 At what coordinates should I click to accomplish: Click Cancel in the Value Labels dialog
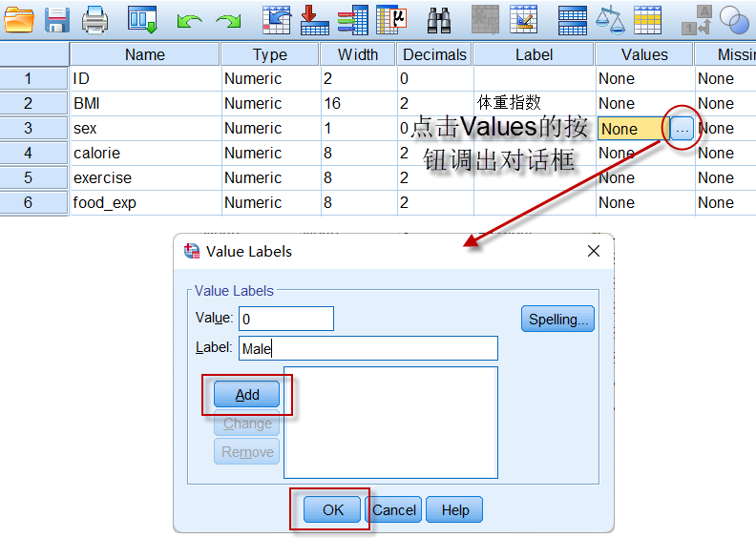(394, 510)
